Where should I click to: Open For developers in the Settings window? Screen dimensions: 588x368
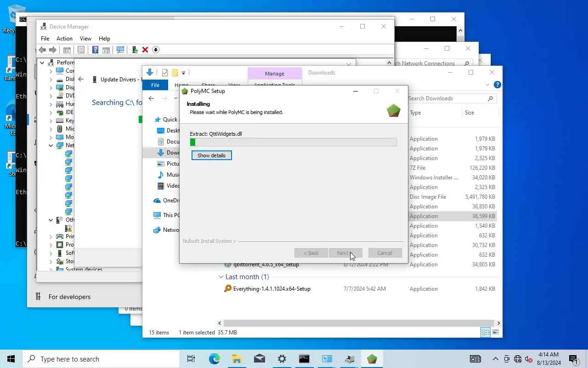tap(69, 297)
